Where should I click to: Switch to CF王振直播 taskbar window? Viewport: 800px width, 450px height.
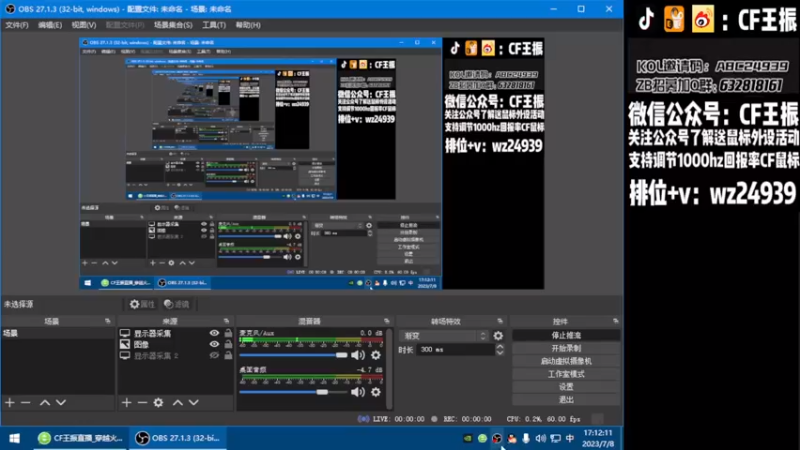[x=80, y=438]
